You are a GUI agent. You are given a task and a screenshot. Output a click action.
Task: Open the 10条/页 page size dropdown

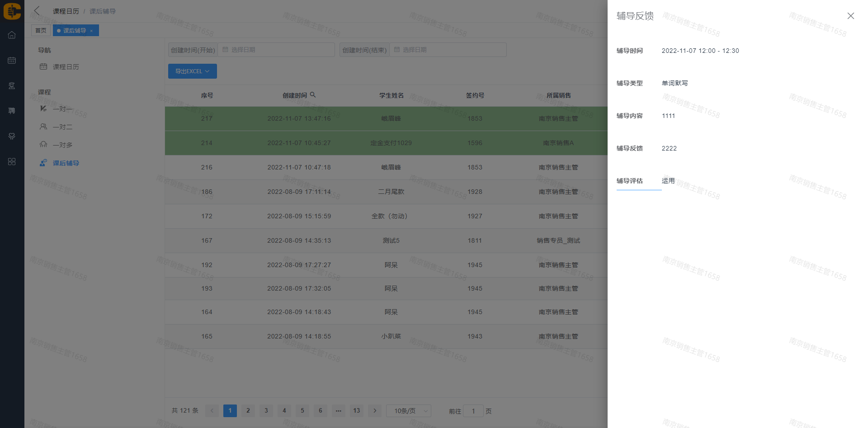[x=409, y=411]
